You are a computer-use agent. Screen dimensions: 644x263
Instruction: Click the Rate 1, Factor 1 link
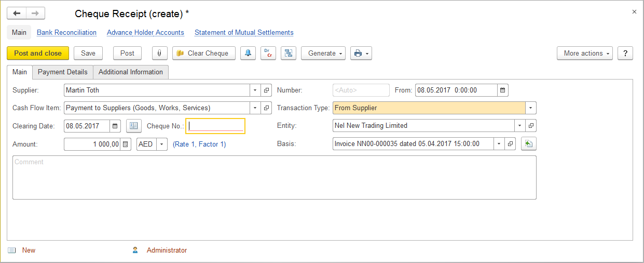[x=199, y=144]
